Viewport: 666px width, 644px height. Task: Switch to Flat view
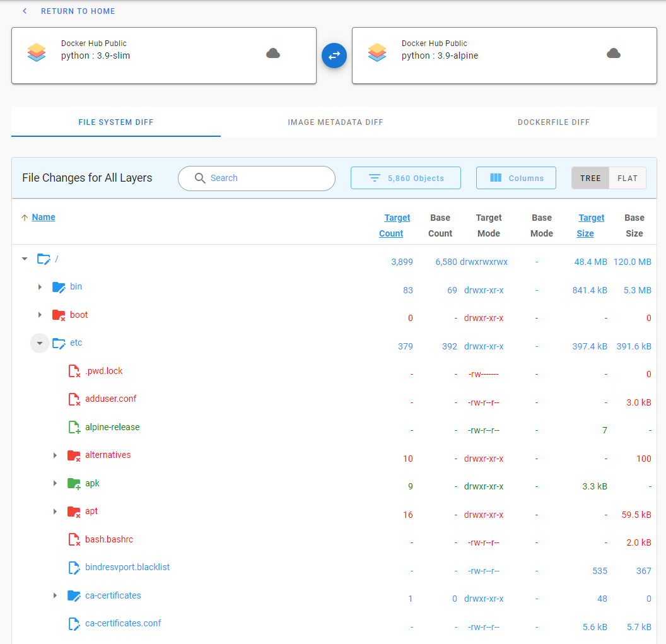[x=628, y=178]
